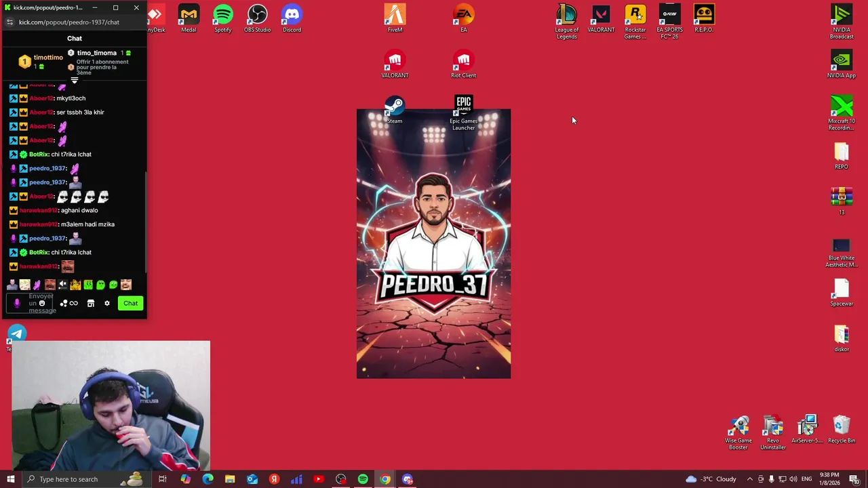Viewport: 868px width, 488px height.
Task: Open the Epic Games Launcher shortcut
Action: pyautogui.click(x=464, y=113)
